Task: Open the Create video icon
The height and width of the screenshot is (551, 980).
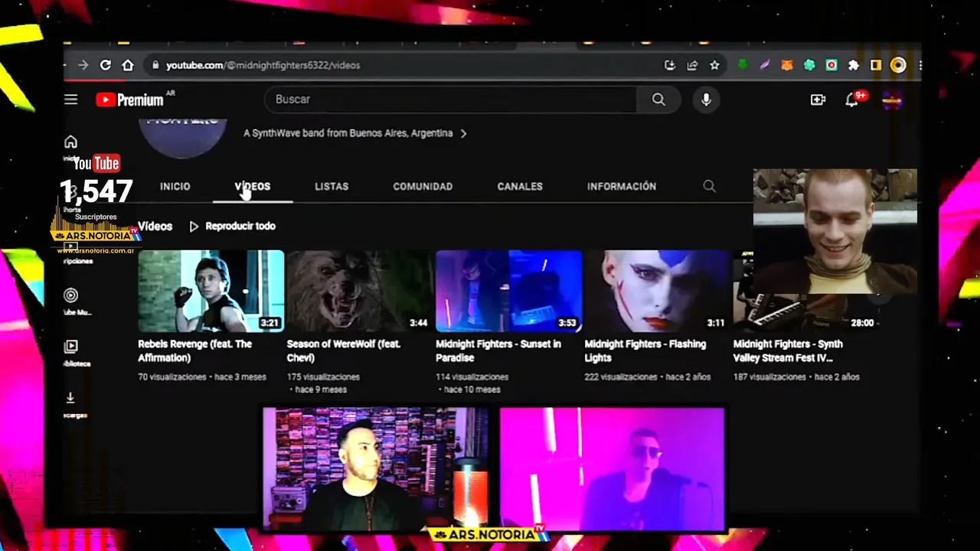Action: click(x=818, y=99)
